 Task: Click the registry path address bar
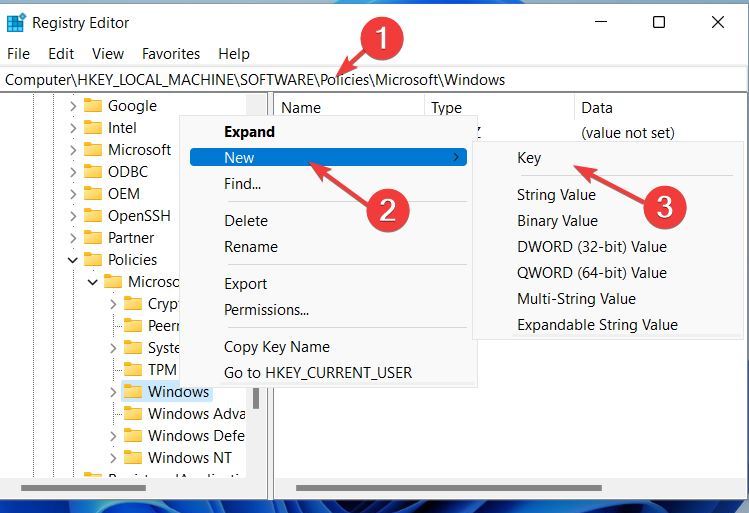click(374, 79)
